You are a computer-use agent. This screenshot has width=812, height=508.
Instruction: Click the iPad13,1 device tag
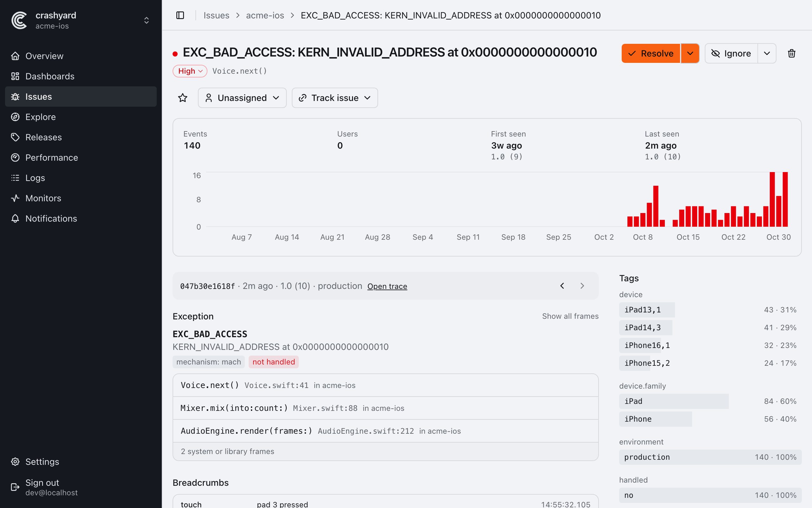click(710, 310)
